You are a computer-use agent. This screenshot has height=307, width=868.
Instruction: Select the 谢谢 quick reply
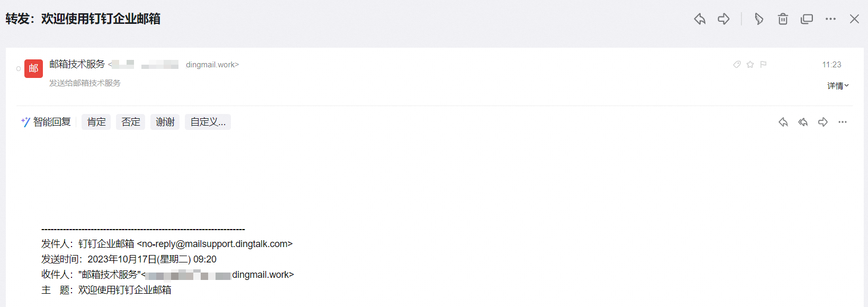165,122
